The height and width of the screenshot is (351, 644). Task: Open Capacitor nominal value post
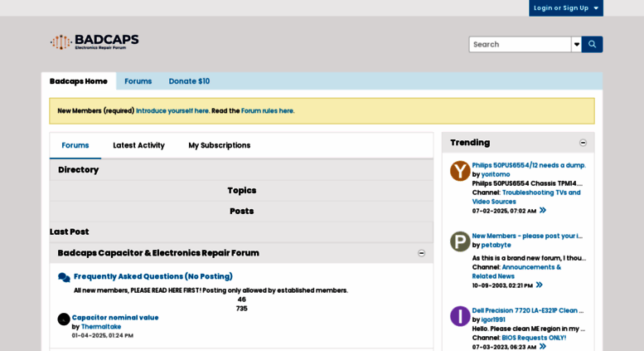(115, 317)
